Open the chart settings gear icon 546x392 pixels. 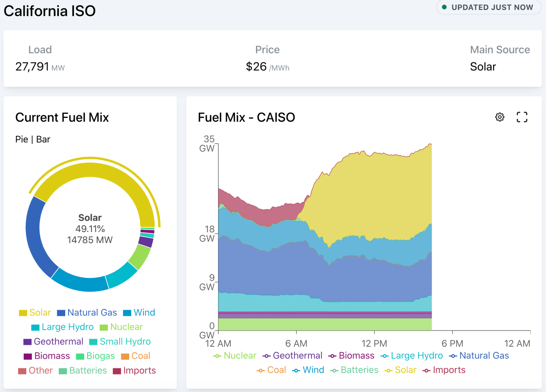click(499, 117)
